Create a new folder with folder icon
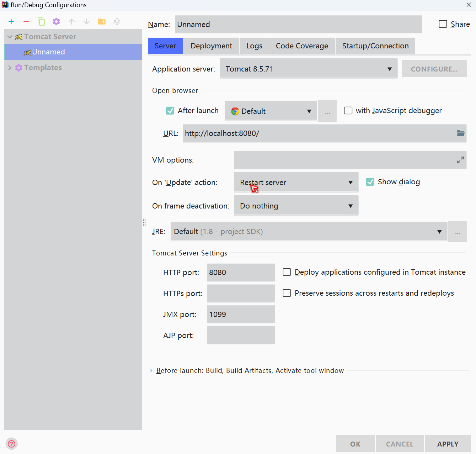The width and height of the screenshot is (476, 454). [x=102, y=22]
